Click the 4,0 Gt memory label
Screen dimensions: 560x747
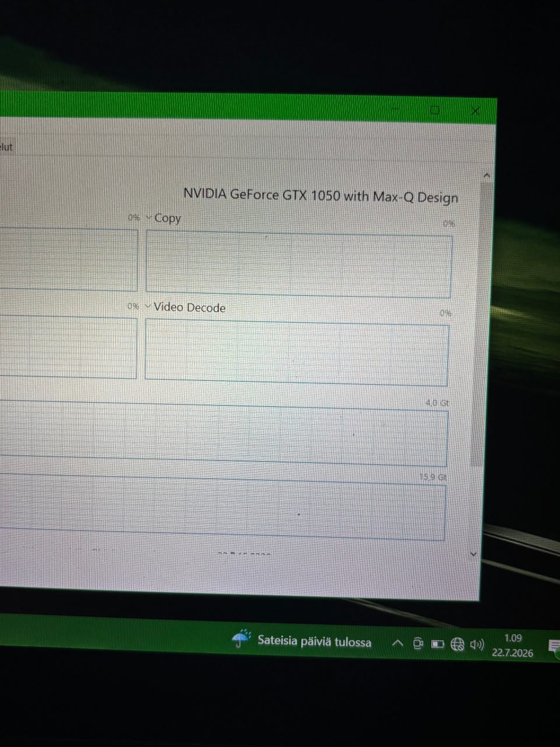tap(437, 403)
